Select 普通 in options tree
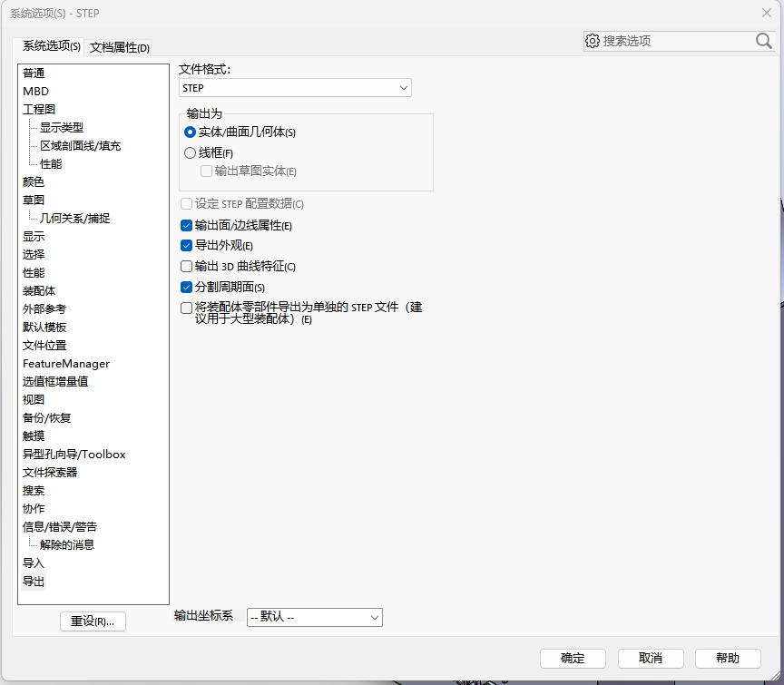Viewport: 784px width, 685px height. [x=34, y=73]
